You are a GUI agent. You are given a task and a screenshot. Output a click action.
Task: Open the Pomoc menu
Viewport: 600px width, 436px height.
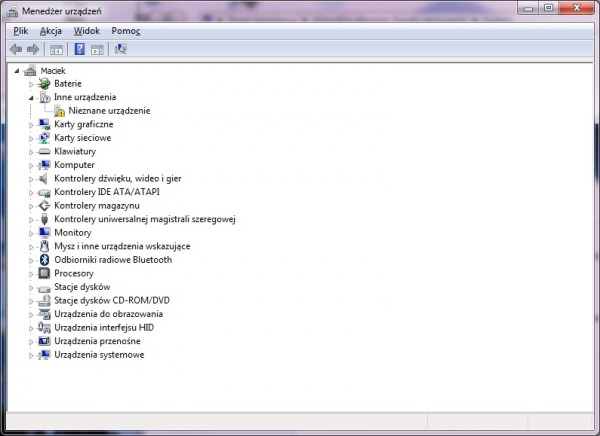click(x=126, y=31)
